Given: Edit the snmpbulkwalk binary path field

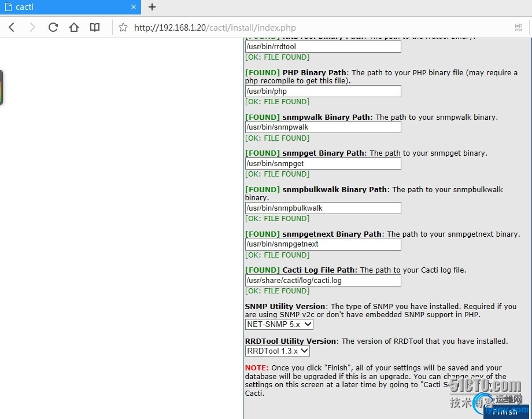Looking at the screenshot, I should click(323, 208).
